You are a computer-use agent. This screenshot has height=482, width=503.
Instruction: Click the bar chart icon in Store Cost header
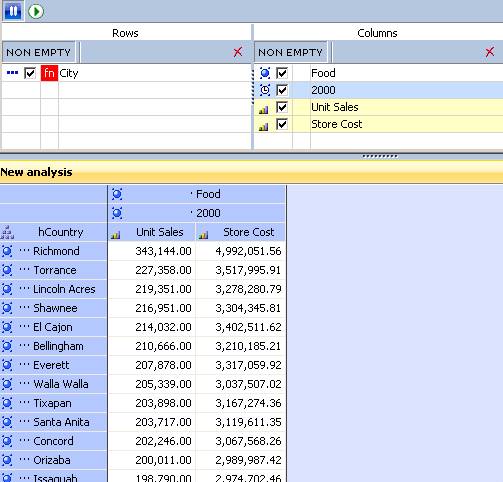203,235
